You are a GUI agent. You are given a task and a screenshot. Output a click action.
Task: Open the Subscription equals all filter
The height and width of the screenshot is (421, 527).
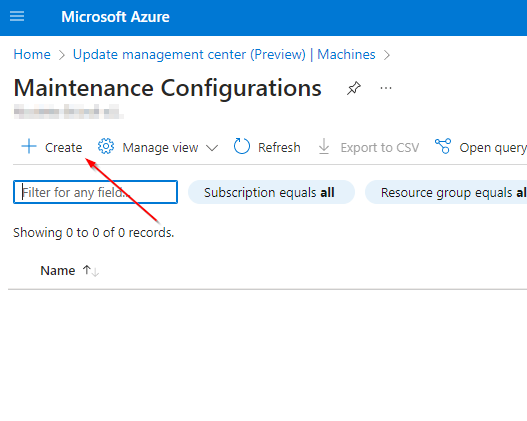(271, 192)
